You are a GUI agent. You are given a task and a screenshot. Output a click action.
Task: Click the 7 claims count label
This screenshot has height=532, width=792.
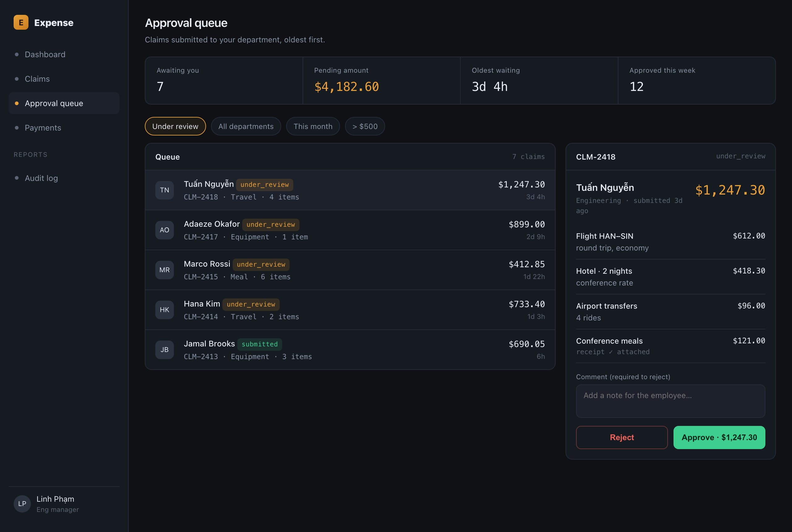[528, 157]
